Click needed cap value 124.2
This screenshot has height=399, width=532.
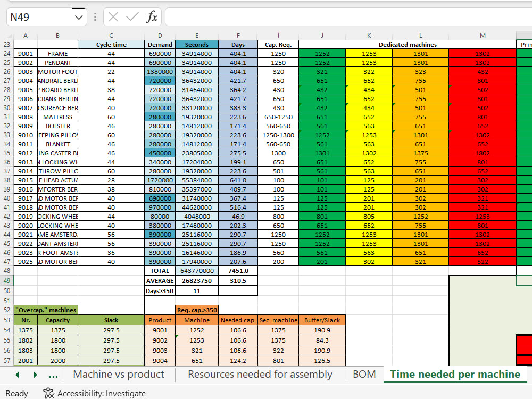coord(238,361)
